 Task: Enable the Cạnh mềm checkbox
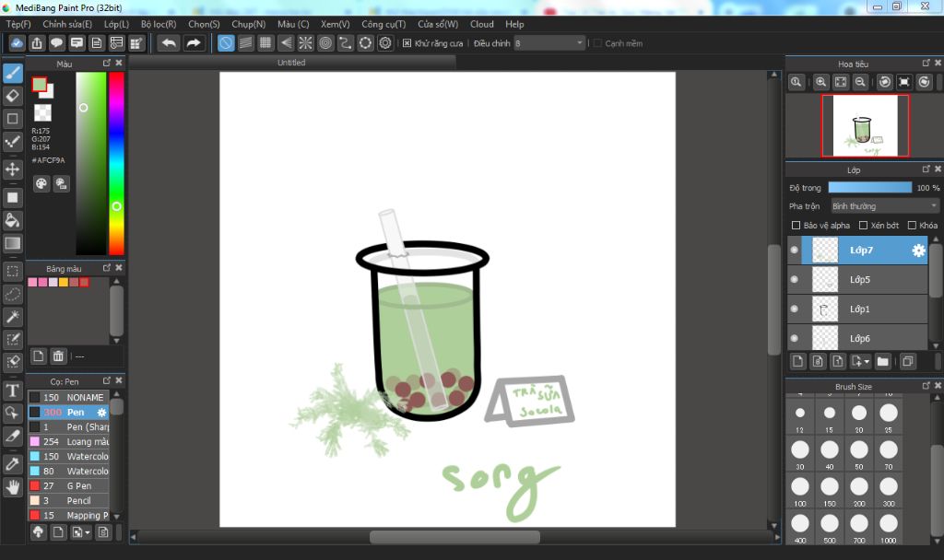[597, 43]
